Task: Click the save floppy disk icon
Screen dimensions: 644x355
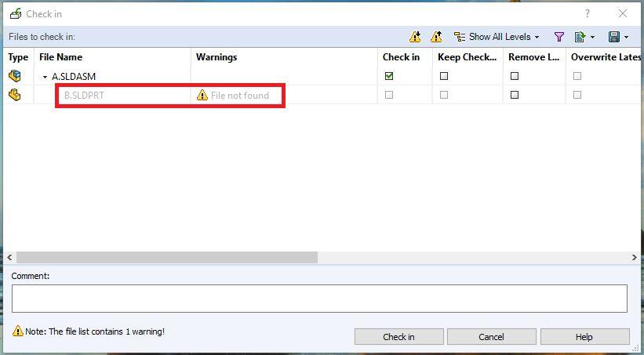Action: [x=614, y=37]
